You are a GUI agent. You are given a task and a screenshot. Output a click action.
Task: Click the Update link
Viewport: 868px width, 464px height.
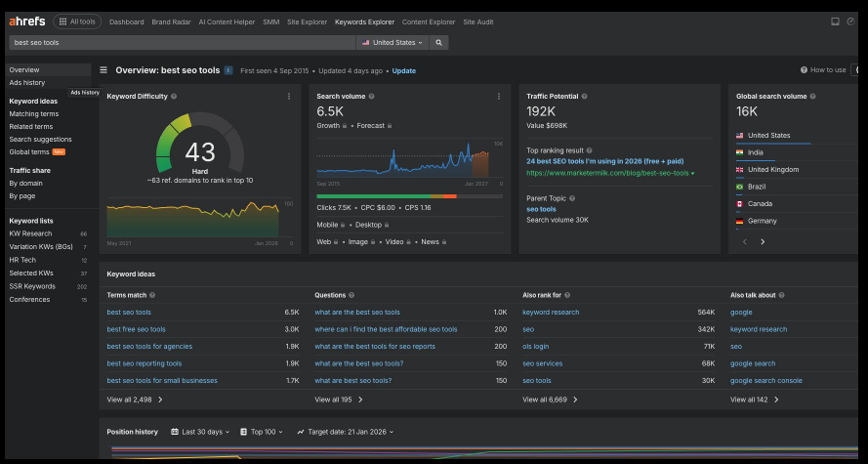coord(403,71)
